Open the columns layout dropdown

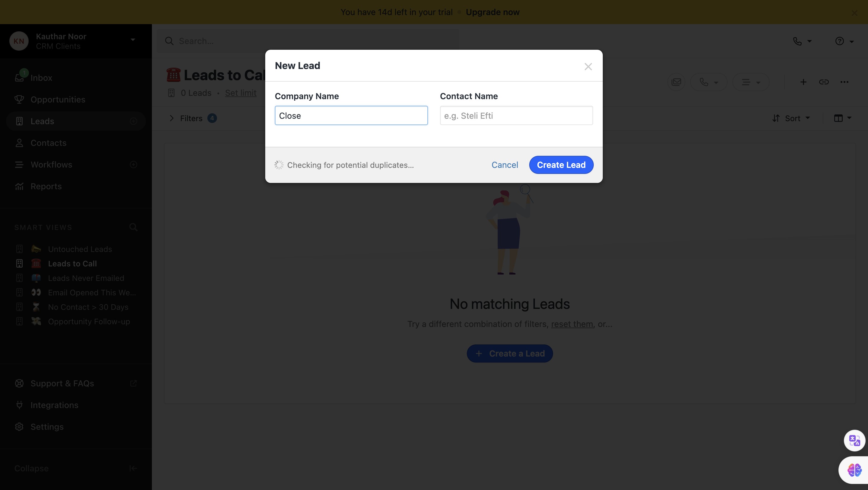(x=842, y=118)
